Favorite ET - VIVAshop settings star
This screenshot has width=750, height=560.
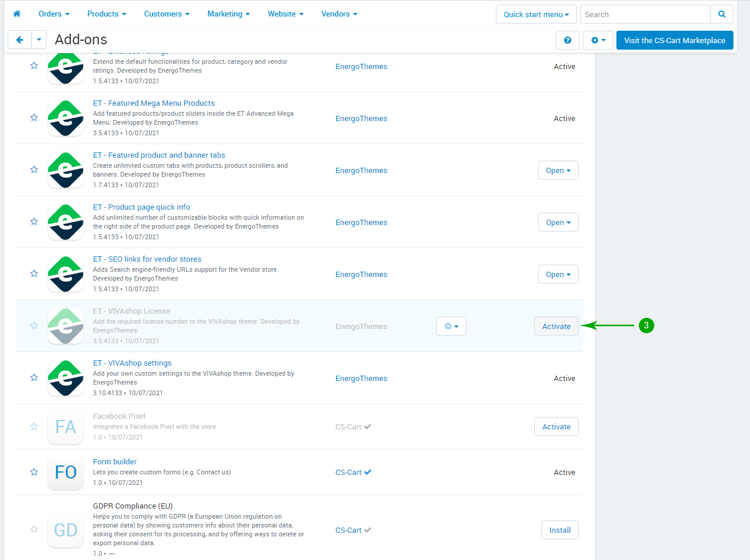point(34,377)
